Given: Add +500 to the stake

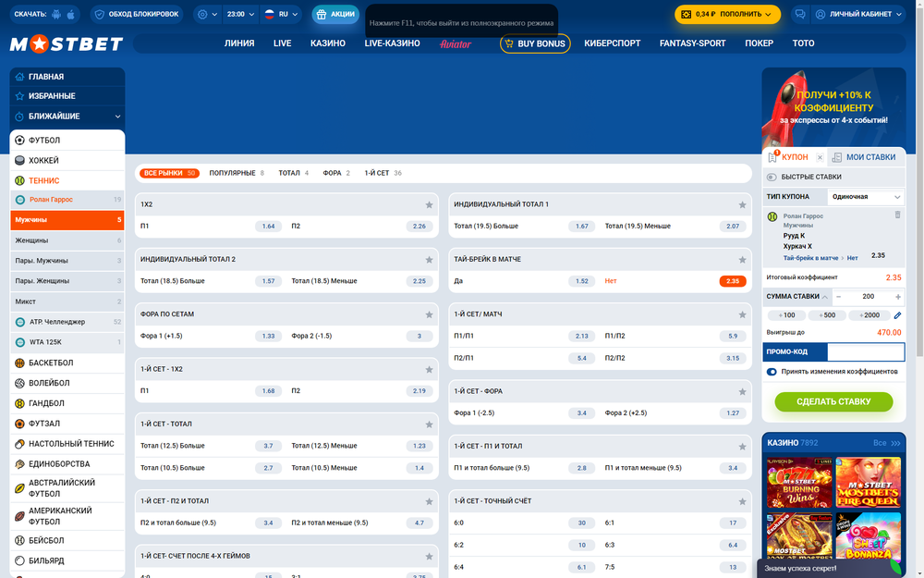Looking at the screenshot, I should pos(827,315).
